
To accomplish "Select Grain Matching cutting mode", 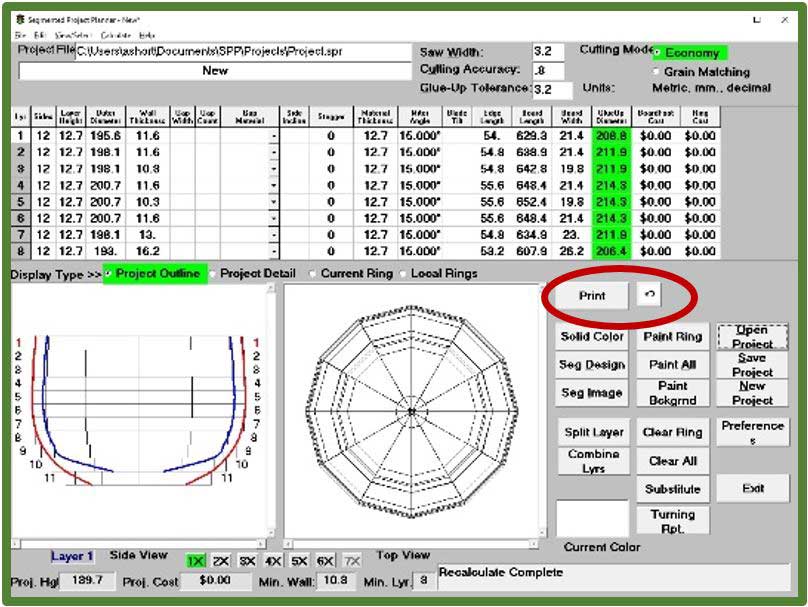I will point(702,72).
